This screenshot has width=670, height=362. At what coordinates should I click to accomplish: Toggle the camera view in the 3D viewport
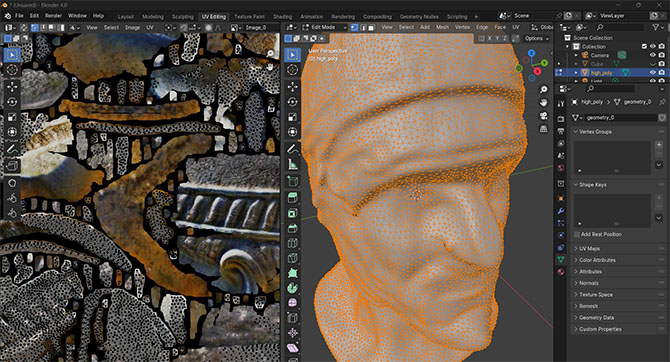544,116
